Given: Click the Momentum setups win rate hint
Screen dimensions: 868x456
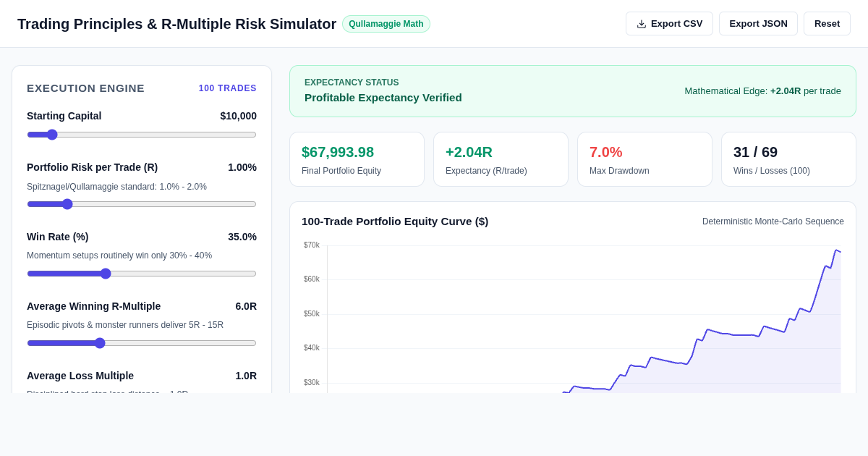Looking at the screenshot, I should [119, 256].
